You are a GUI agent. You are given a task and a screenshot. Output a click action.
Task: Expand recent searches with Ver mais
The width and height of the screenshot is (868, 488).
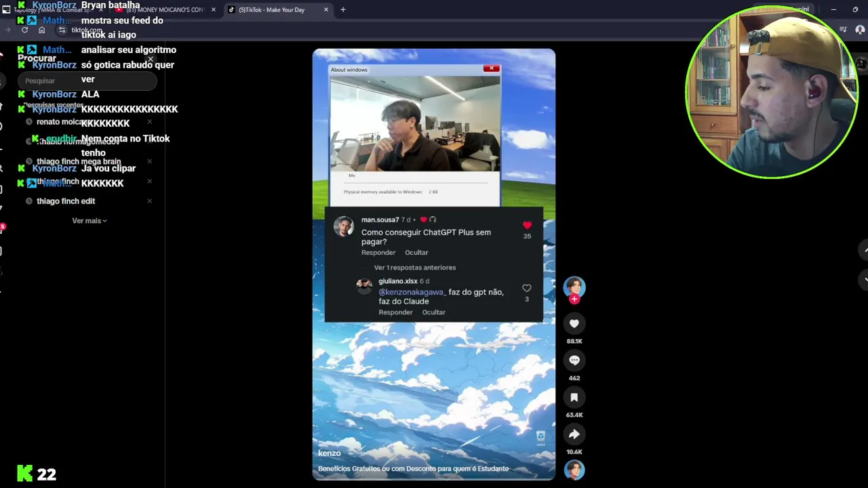tap(90, 221)
